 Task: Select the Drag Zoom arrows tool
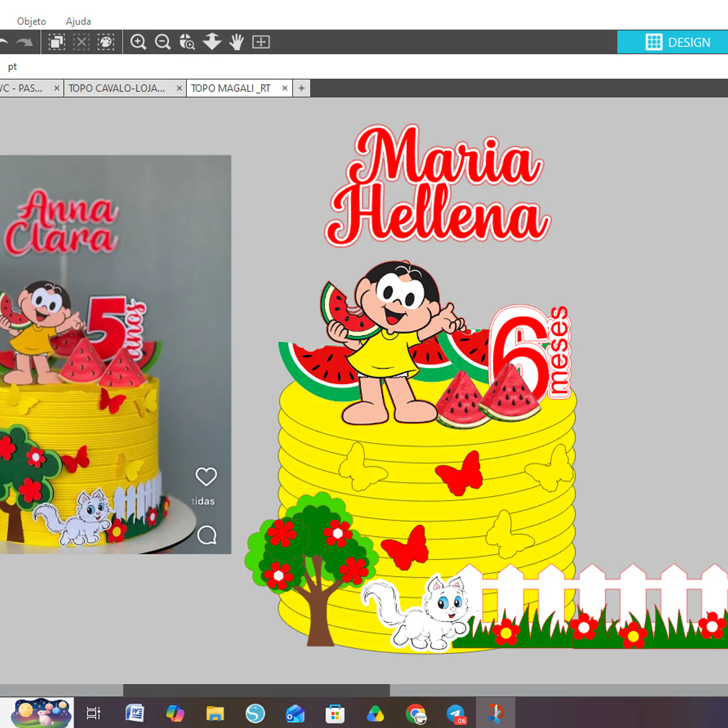tap(212, 42)
